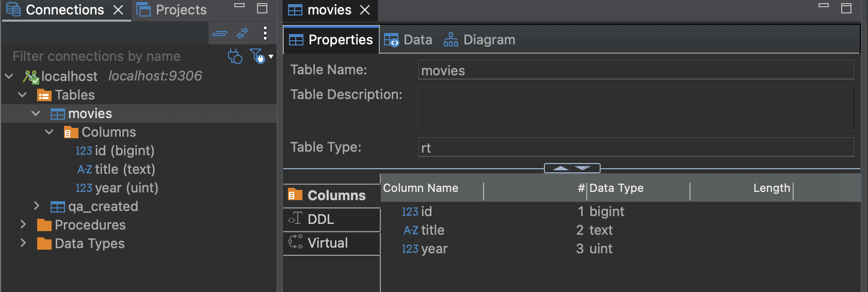Click numeric type icon of id (bigint)
The width and height of the screenshot is (868, 292).
pos(84,151)
